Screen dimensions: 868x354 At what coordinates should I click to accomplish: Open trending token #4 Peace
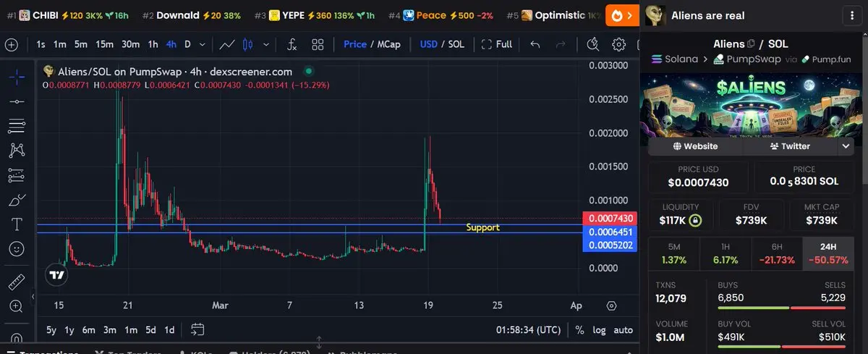tap(442, 15)
